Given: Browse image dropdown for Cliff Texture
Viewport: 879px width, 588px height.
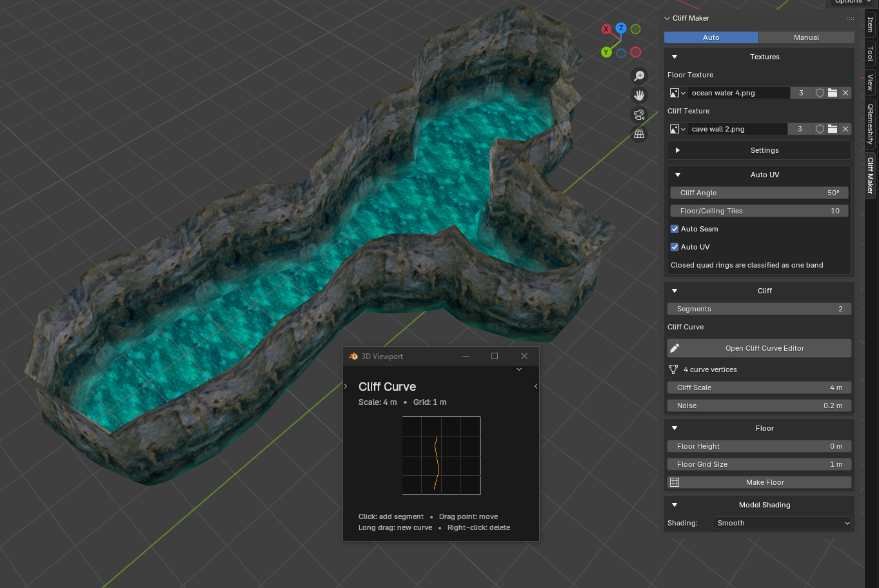Looking at the screenshot, I should coord(677,129).
